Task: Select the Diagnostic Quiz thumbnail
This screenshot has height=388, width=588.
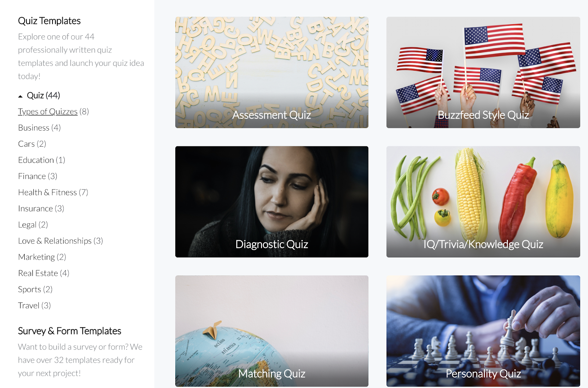Action: coord(272,202)
